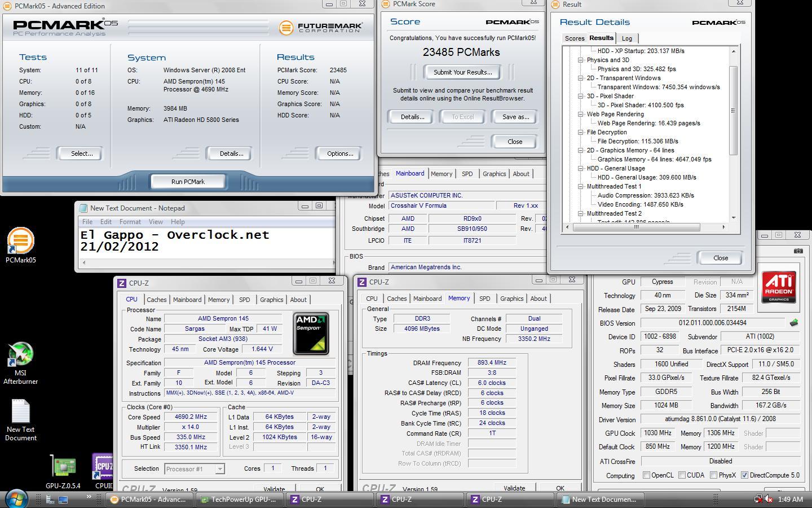Viewport: 812px width, 508px height.
Task: Click the Run PCMark button
Action: [188, 182]
